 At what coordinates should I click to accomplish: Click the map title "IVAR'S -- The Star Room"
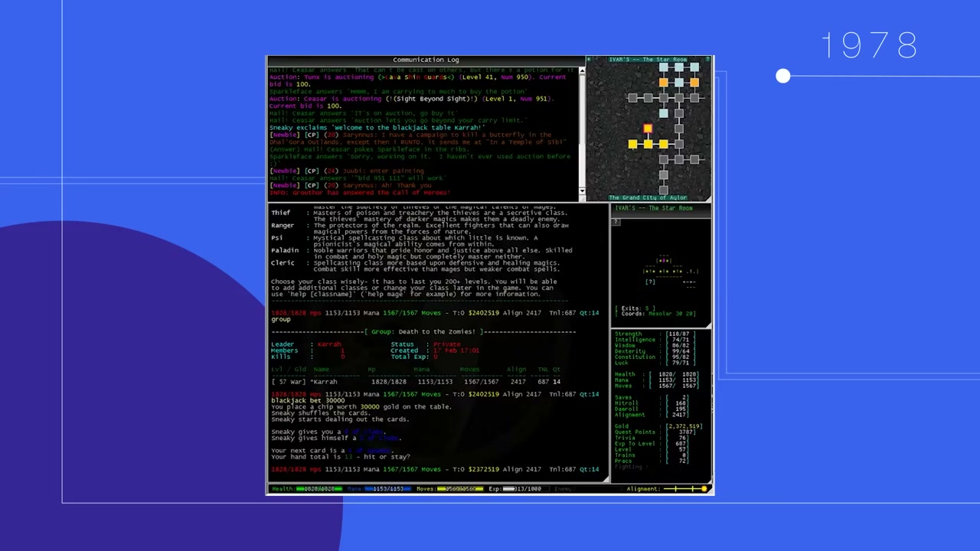pos(648,59)
